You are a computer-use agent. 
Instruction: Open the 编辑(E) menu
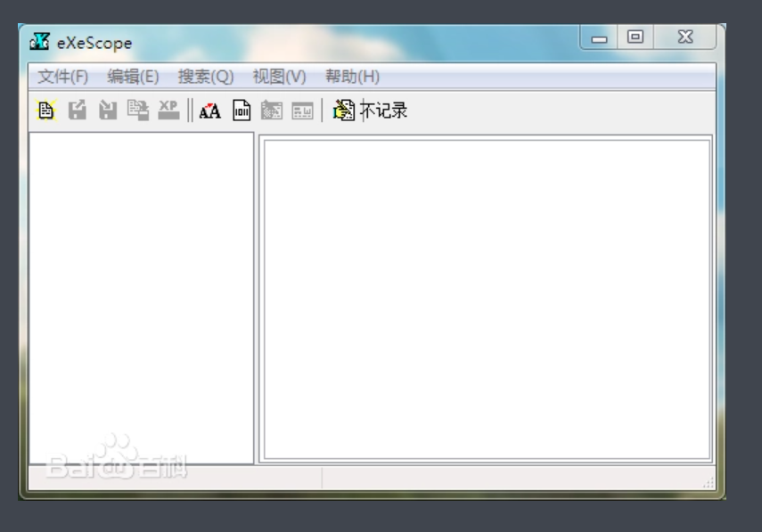[x=133, y=77]
